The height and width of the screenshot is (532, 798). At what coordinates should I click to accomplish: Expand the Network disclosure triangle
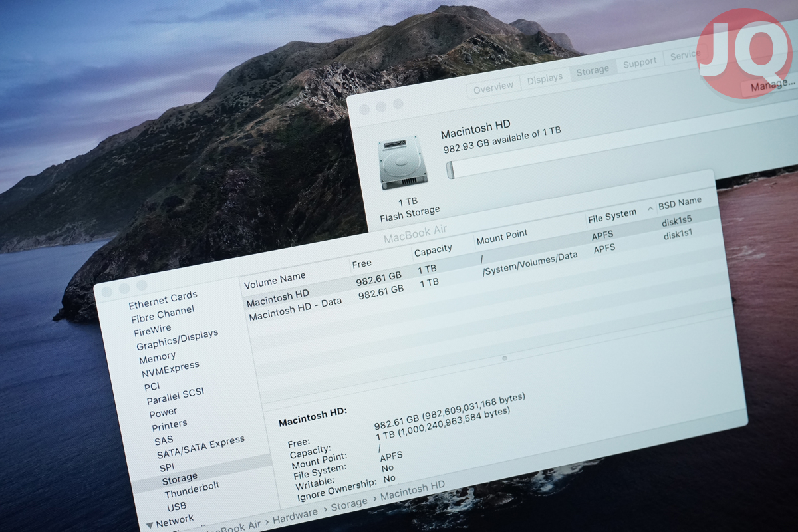[x=150, y=525]
